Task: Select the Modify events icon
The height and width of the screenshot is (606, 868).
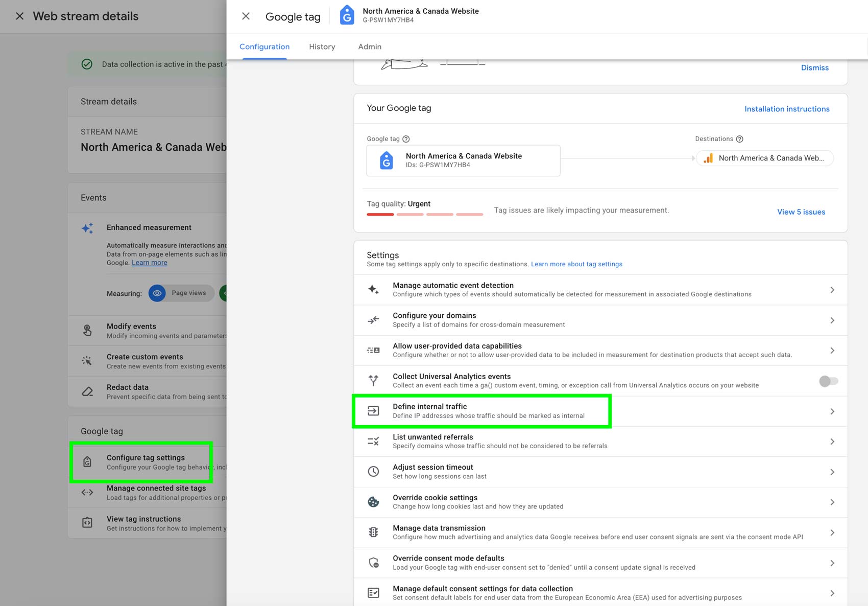Action: pos(87,331)
